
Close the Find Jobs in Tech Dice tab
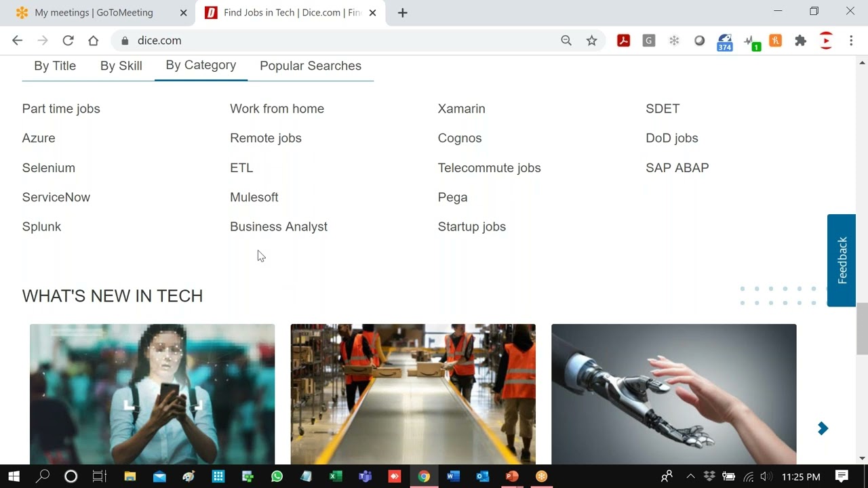[x=372, y=13]
